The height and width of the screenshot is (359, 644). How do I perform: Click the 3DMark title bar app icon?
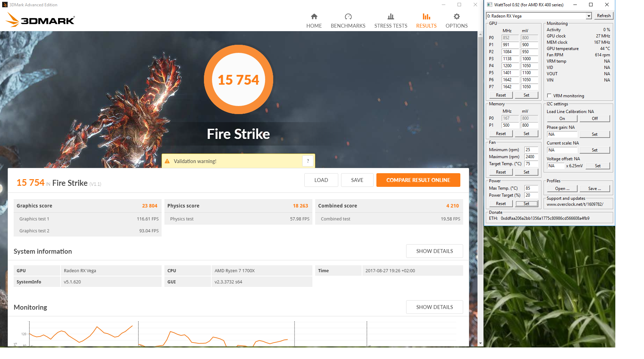pyautogui.click(x=5, y=5)
